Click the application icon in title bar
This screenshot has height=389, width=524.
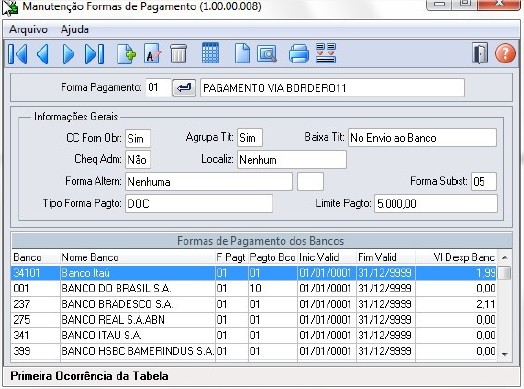click(10, 8)
